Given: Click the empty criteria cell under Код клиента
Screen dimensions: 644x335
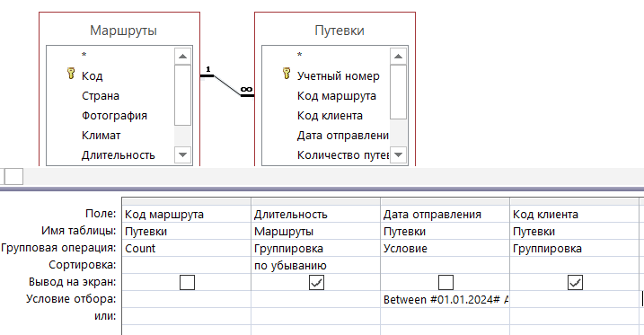Looking at the screenshot, I should click(x=575, y=299).
